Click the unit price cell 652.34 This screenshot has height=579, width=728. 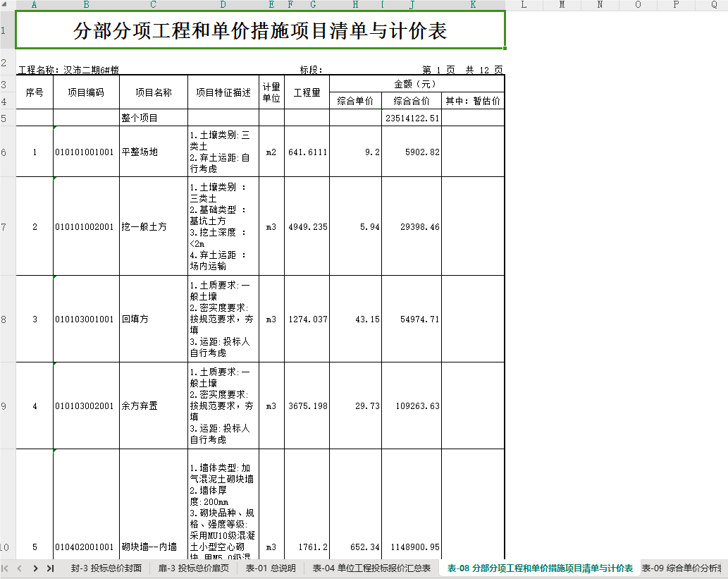pos(356,504)
